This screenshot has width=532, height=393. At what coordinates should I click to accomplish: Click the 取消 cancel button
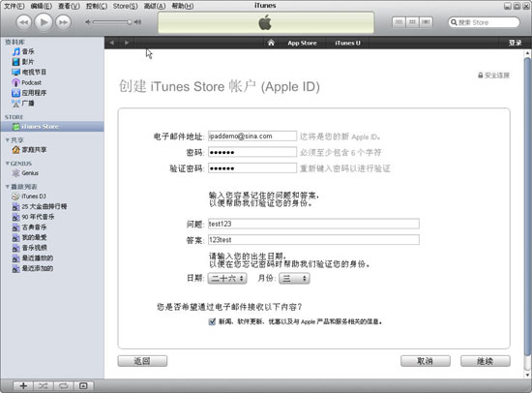pyautogui.click(x=426, y=361)
